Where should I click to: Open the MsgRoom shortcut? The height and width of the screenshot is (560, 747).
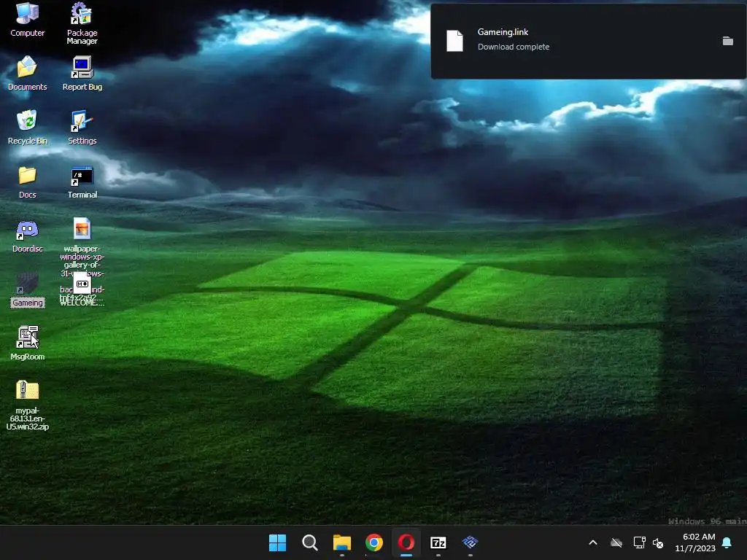[x=27, y=343]
